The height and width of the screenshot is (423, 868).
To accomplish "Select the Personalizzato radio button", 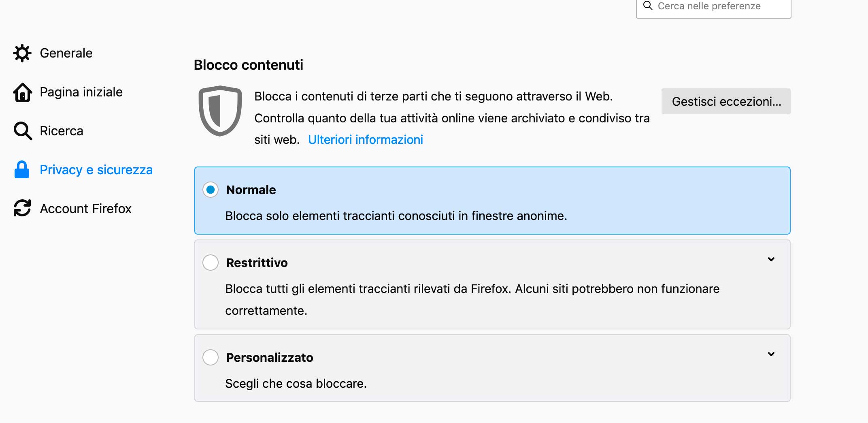I will [x=211, y=357].
